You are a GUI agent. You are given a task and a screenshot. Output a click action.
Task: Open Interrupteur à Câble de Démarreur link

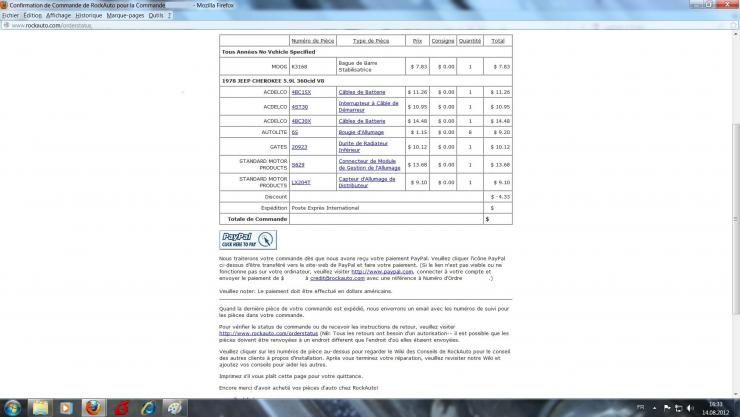pos(369,107)
